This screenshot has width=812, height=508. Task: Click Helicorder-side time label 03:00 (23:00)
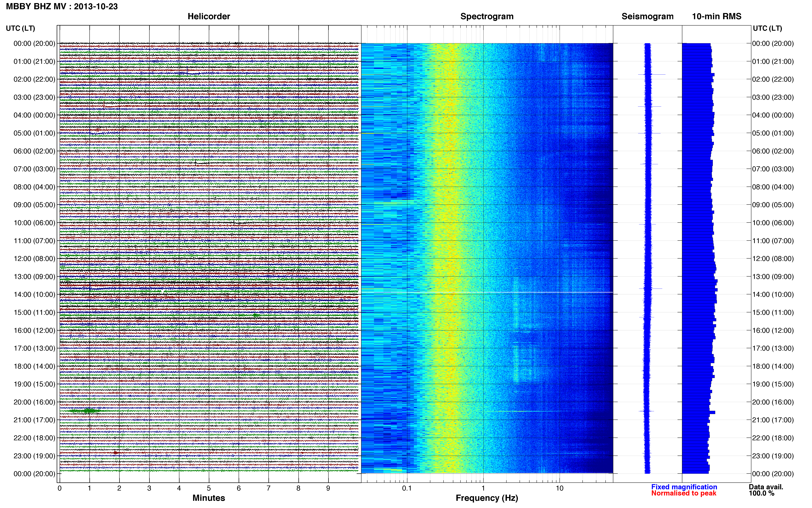click(34, 97)
